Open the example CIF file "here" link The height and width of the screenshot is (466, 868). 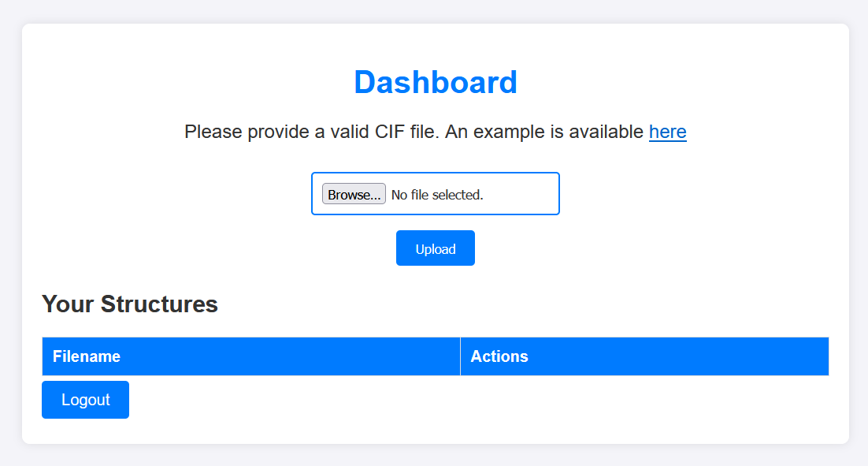click(x=667, y=132)
